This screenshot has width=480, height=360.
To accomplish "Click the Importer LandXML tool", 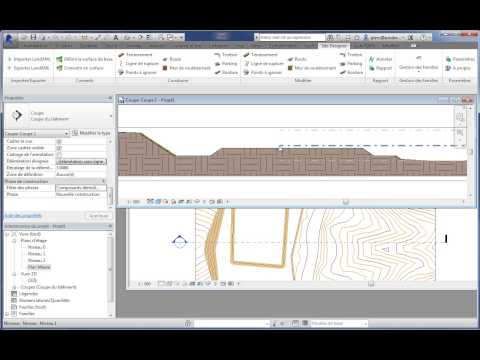I will coord(29,59).
